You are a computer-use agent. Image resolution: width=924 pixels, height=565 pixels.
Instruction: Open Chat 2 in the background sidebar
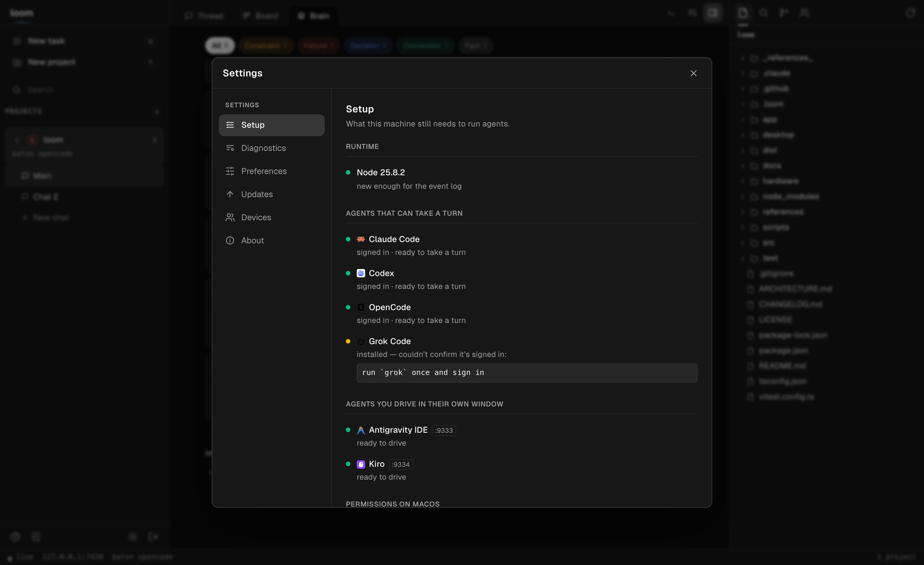(x=84, y=197)
